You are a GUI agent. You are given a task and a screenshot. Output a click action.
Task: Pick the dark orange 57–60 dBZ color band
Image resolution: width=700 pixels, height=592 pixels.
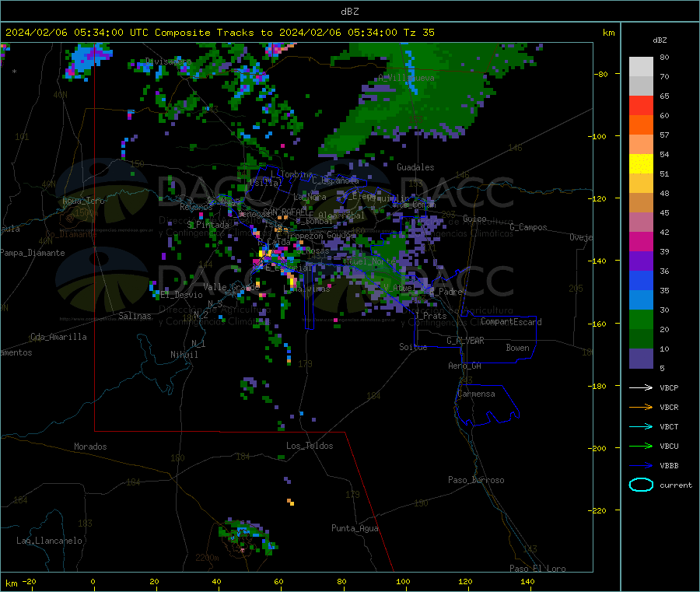pos(641,125)
